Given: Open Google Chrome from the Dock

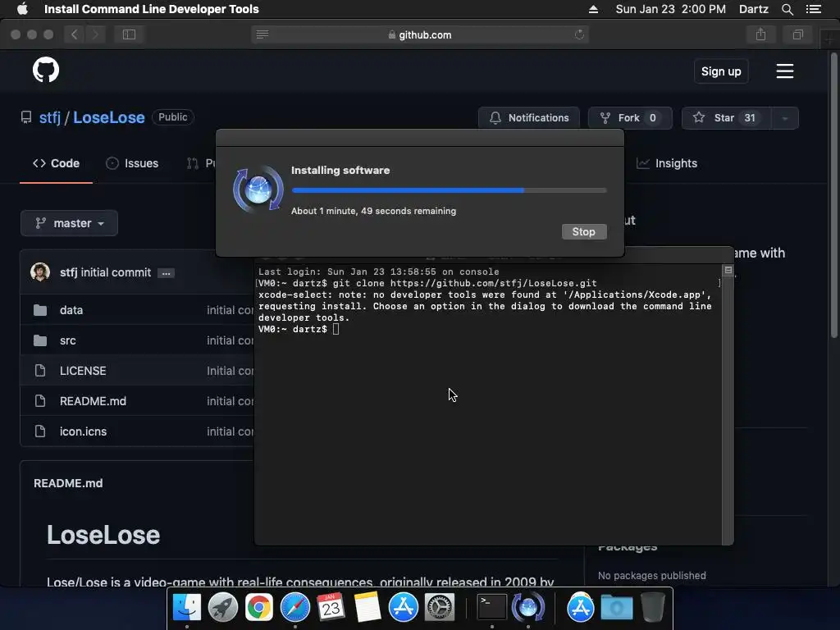Looking at the screenshot, I should [x=258, y=608].
